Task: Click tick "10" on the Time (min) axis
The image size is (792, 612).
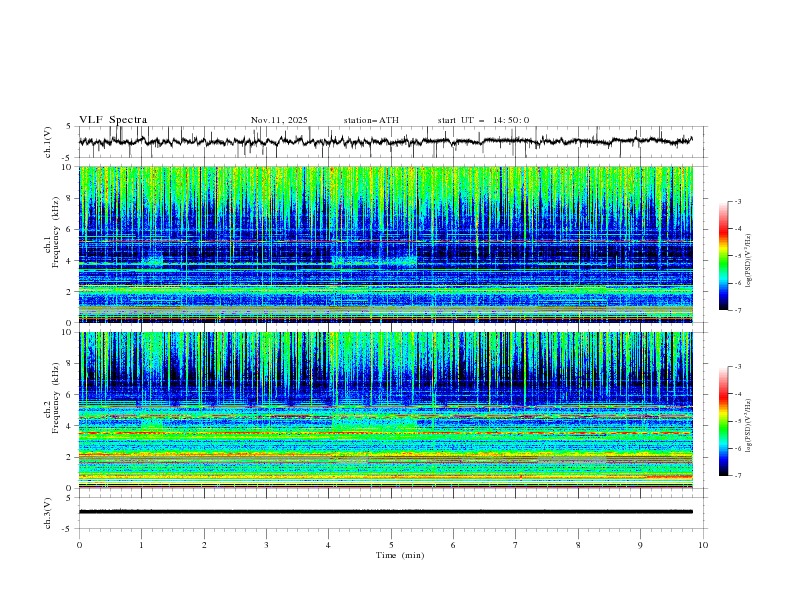Action: (703, 545)
